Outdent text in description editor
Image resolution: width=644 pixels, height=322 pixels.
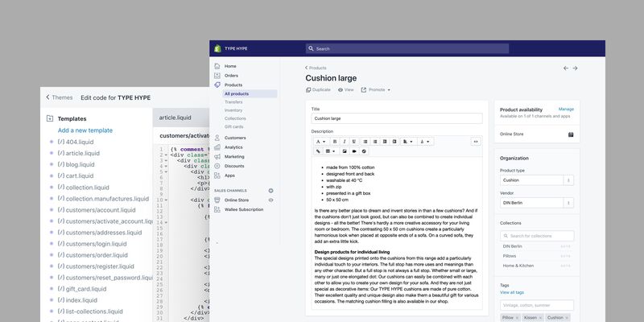coord(385,142)
